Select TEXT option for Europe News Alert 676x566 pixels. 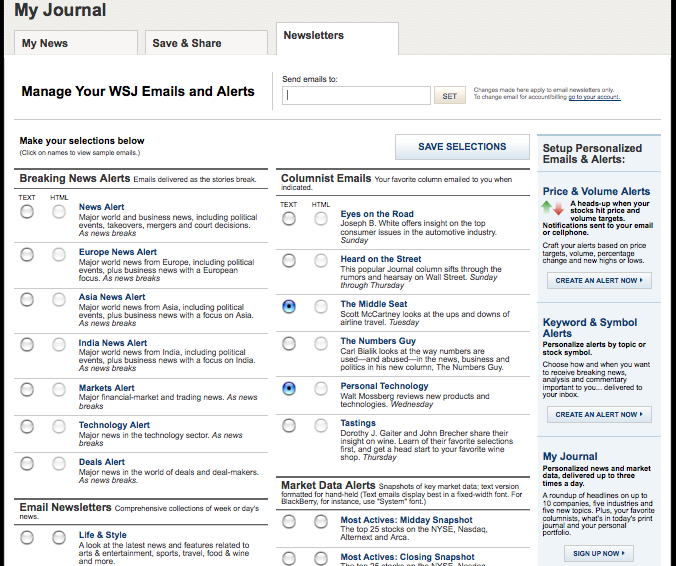tap(27, 254)
